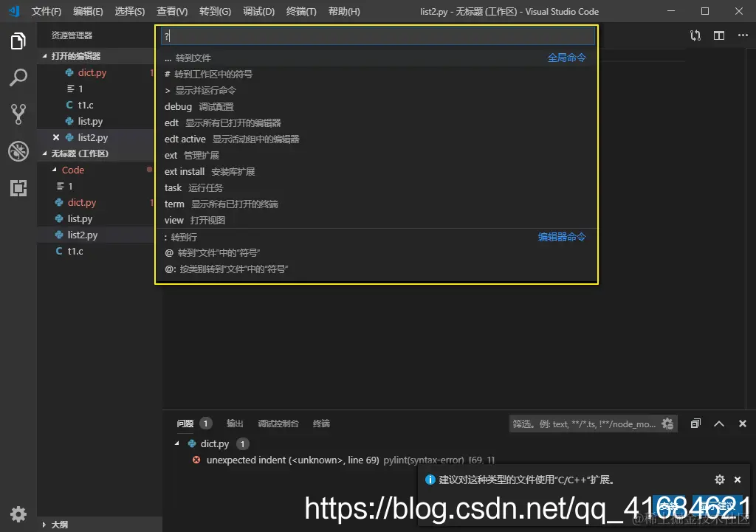Open the 帮助(H) menu
This screenshot has height=532, width=756.
(344, 12)
